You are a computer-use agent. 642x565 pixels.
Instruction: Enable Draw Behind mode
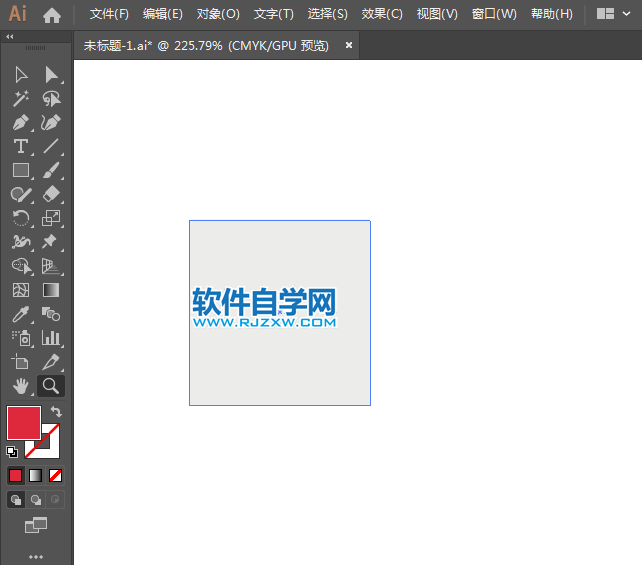click(x=36, y=499)
